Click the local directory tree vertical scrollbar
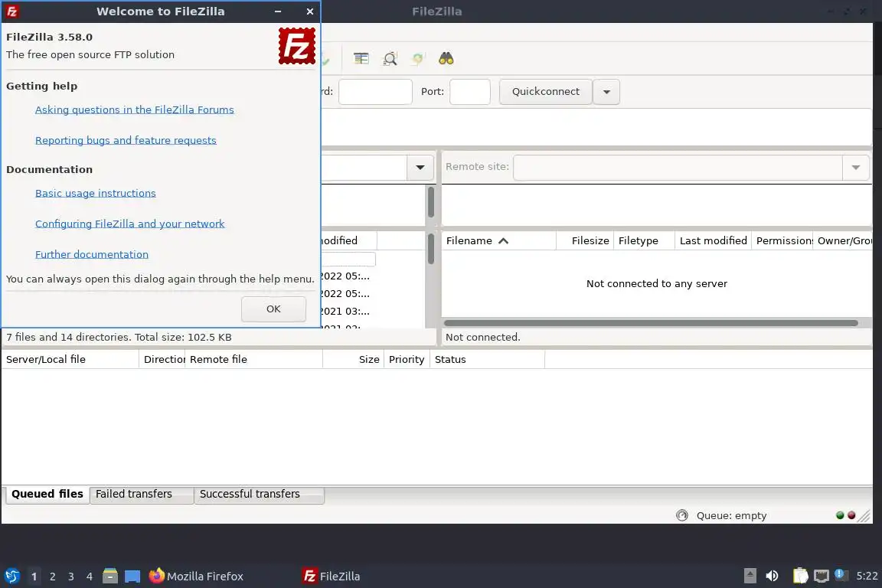The image size is (882, 588). [431, 202]
